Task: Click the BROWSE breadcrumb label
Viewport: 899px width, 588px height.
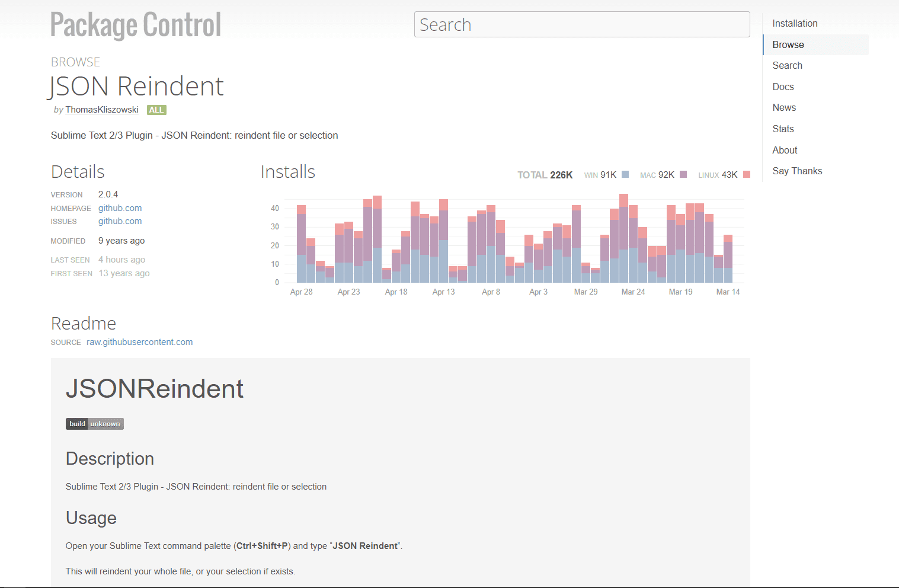Action: 75,62
